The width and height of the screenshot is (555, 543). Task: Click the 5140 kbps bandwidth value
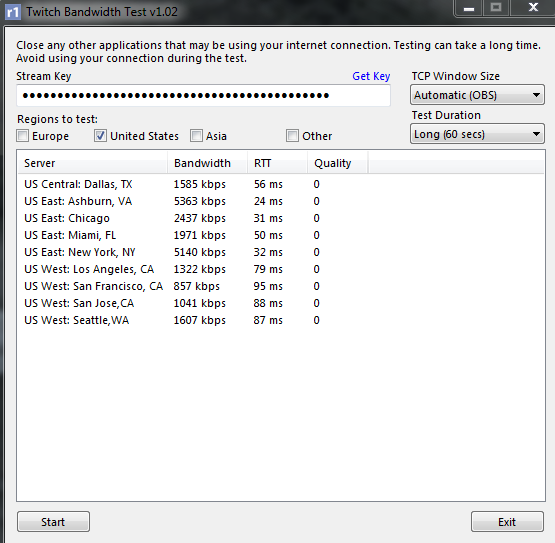pyautogui.click(x=200, y=252)
